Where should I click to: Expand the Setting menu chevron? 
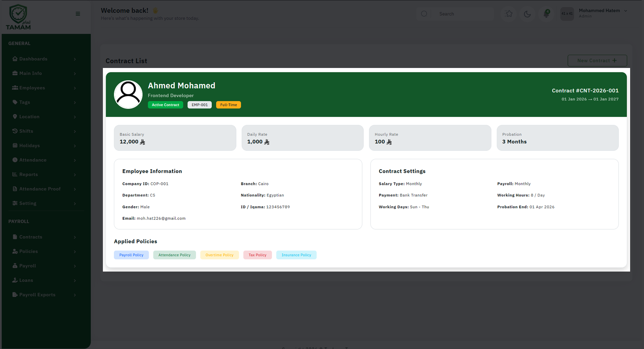point(75,204)
